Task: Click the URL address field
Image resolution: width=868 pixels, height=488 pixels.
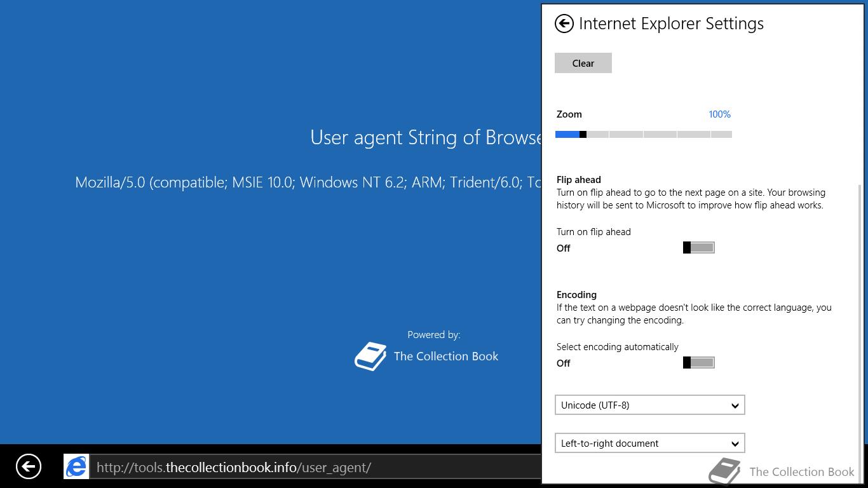Action: (x=315, y=467)
